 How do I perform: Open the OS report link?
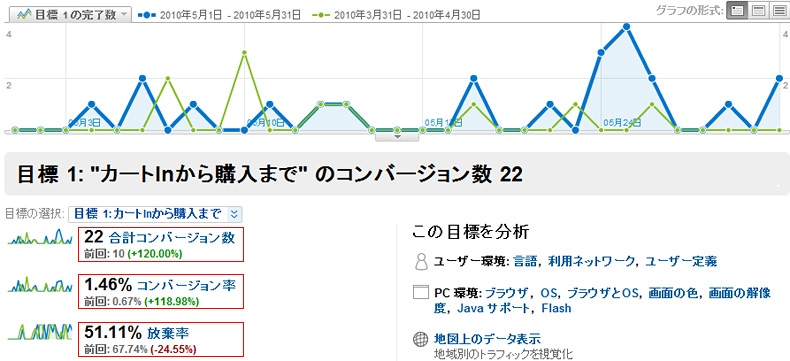click(x=548, y=293)
